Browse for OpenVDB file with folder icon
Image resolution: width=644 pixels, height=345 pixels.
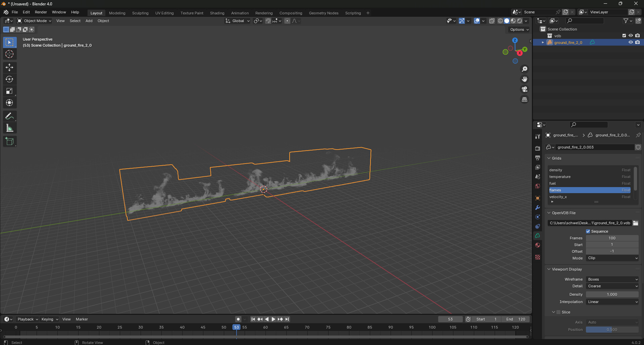(x=636, y=223)
